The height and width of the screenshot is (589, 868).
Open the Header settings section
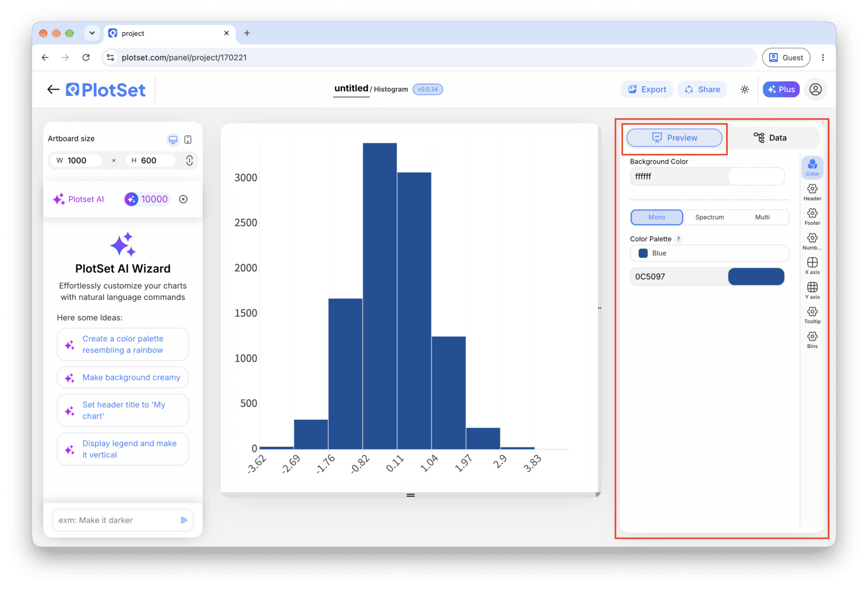click(812, 192)
